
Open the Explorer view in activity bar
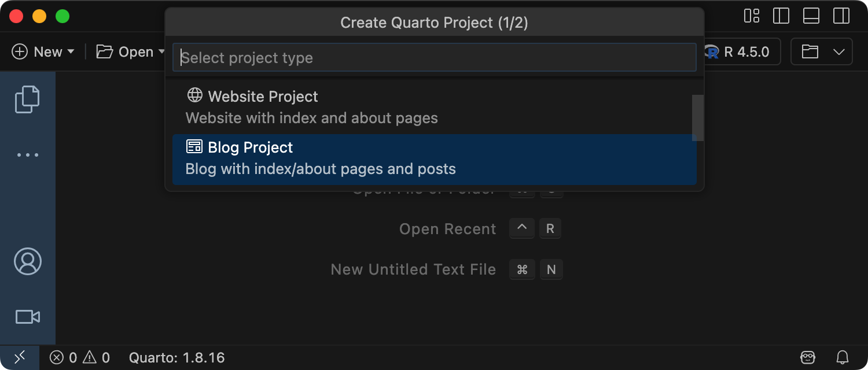click(x=27, y=99)
